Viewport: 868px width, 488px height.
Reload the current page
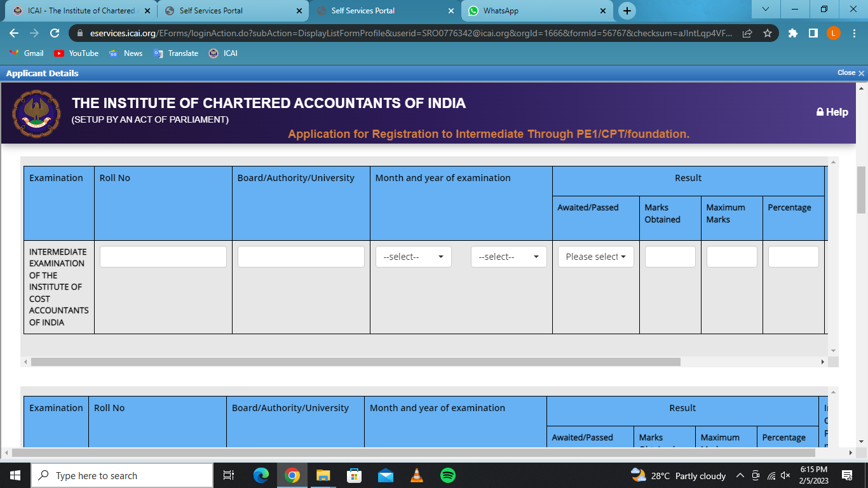[55, 33]
